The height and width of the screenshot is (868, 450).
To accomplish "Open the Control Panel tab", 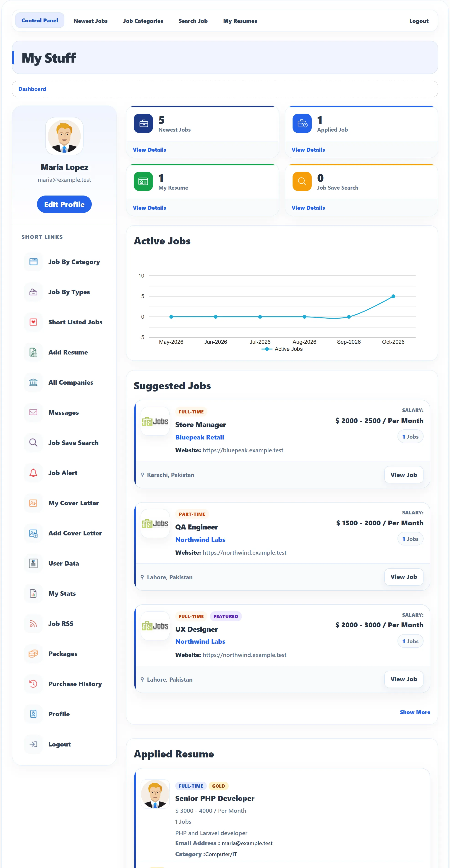I will pyautogui.click(x=40, y=21).
